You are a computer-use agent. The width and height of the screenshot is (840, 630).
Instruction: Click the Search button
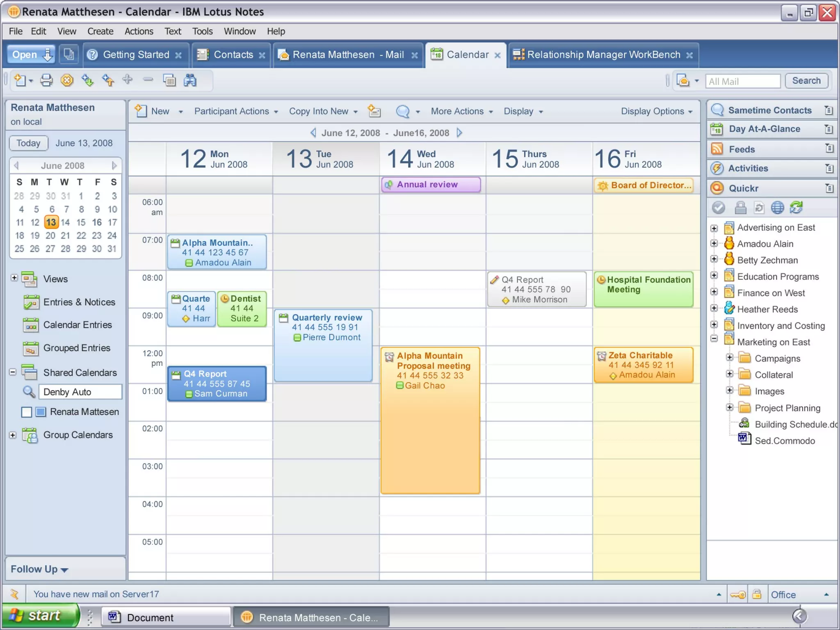[806, 81]
